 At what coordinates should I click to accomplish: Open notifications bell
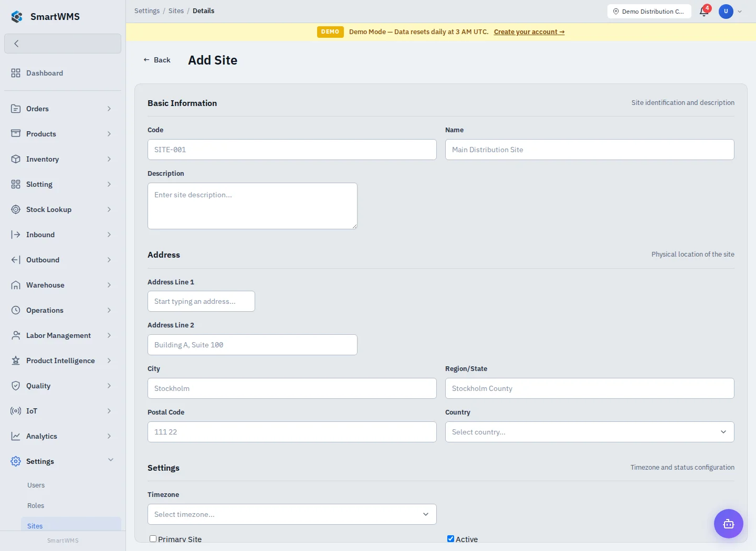[x=704, y=12]
